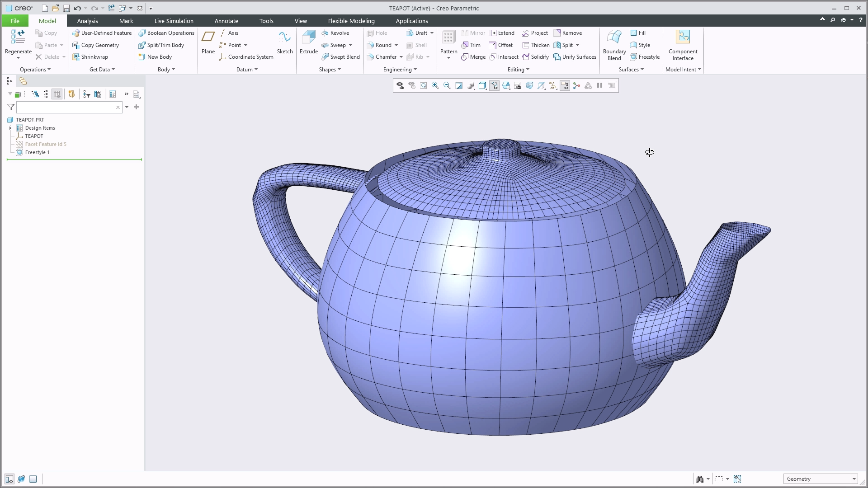Toggle the spin center display
868x488 pixels.
576,85
